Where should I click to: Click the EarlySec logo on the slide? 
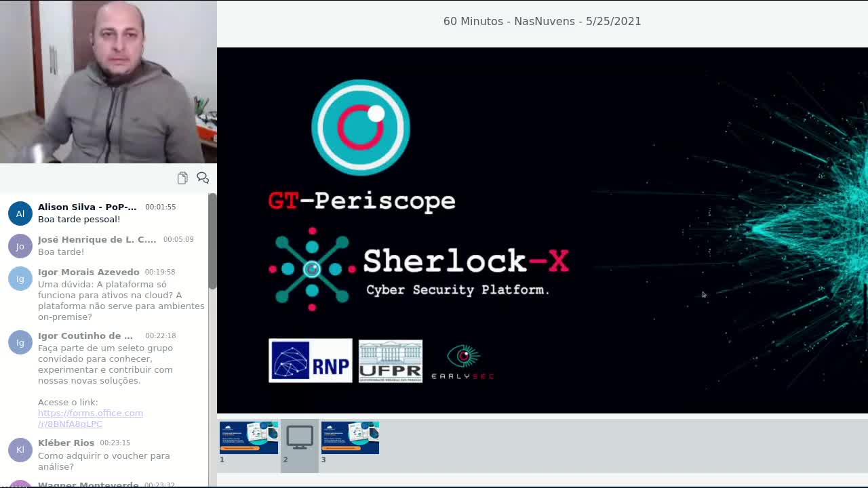(463, 362)
